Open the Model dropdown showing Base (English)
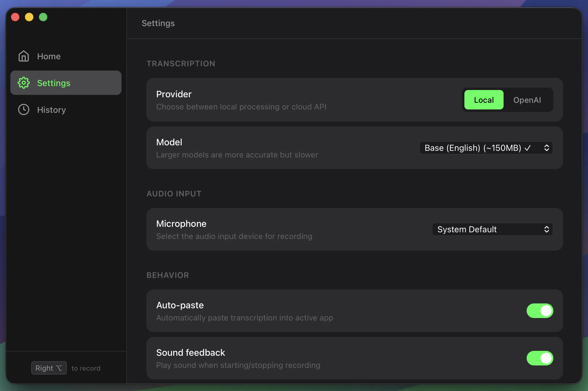Screen dimensions: 588x391 [486, 148]
